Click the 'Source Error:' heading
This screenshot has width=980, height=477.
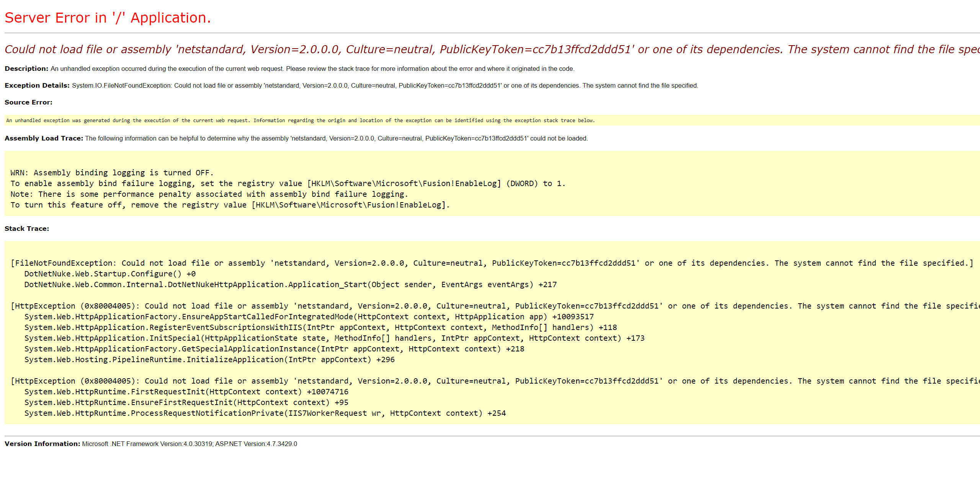tap(28, 102)
